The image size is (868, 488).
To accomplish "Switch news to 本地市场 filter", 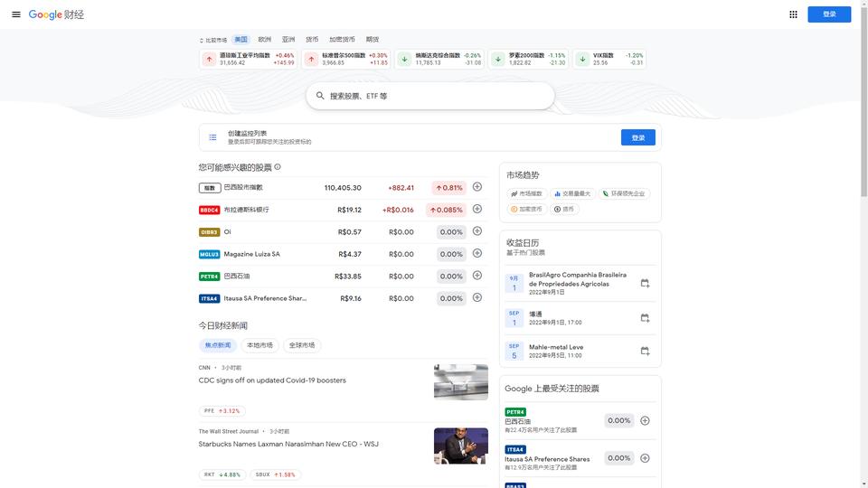I will (x=259, y=345).
